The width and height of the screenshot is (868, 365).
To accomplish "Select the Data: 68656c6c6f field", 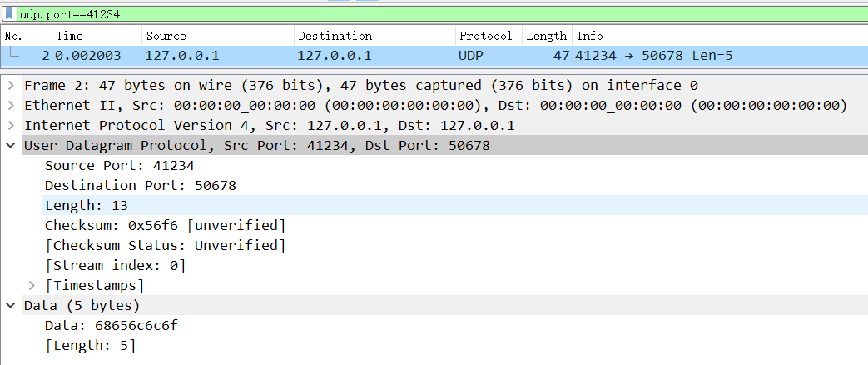I will (x=111, y=325).
